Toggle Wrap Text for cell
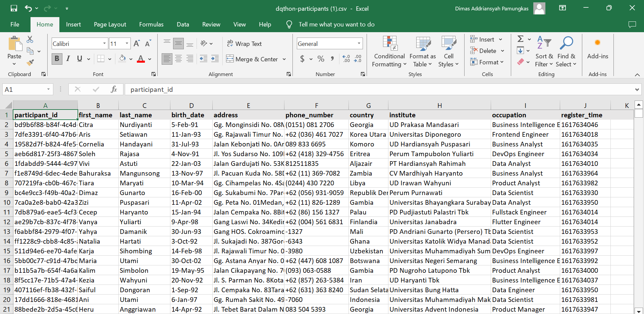 (x=244, y=44)
